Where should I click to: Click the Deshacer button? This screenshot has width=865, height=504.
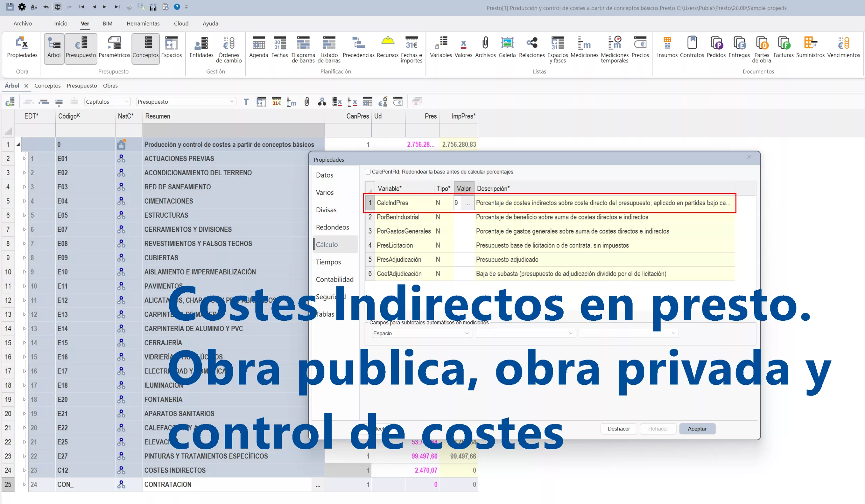point(619,429)
